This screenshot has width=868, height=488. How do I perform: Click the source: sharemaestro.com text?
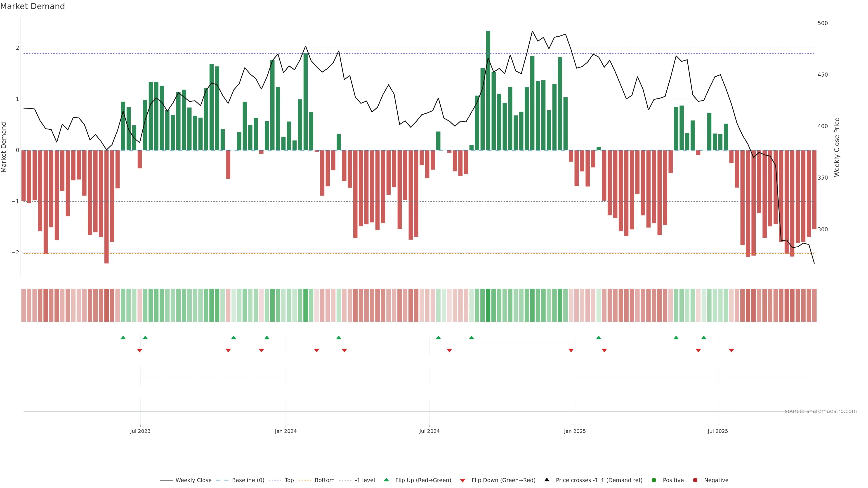click(x=821, y=411)
